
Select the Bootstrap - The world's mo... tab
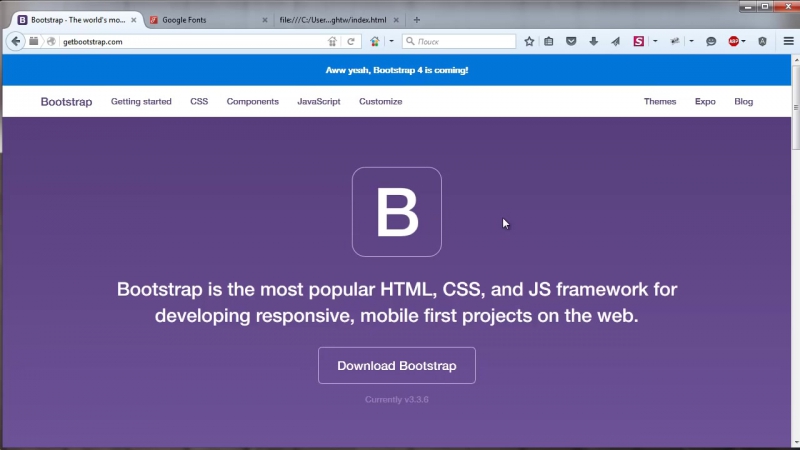tap(78, 20)
